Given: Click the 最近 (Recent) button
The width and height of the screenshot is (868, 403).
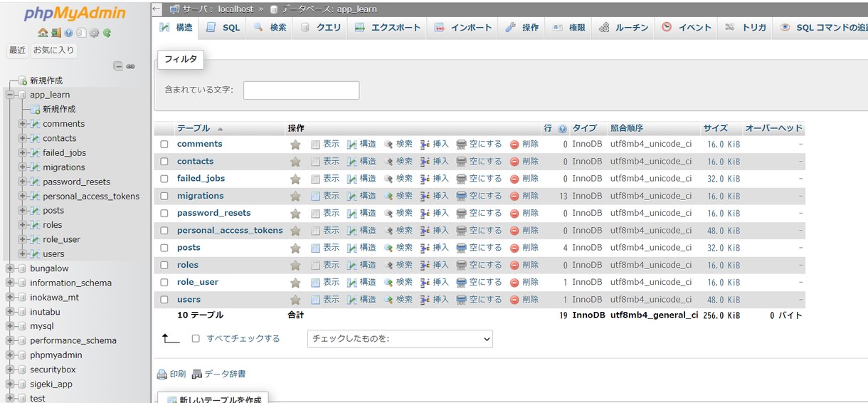Looking at the screenshot, I should coord(18,51).
